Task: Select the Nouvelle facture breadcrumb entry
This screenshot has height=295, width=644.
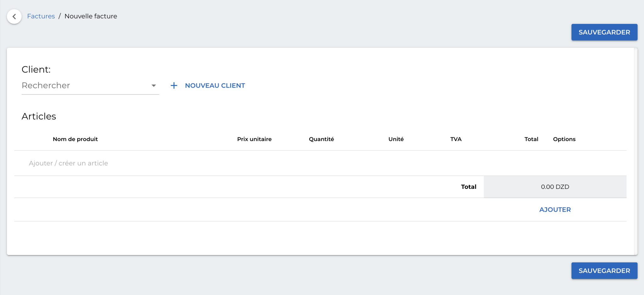Action: 91,16
